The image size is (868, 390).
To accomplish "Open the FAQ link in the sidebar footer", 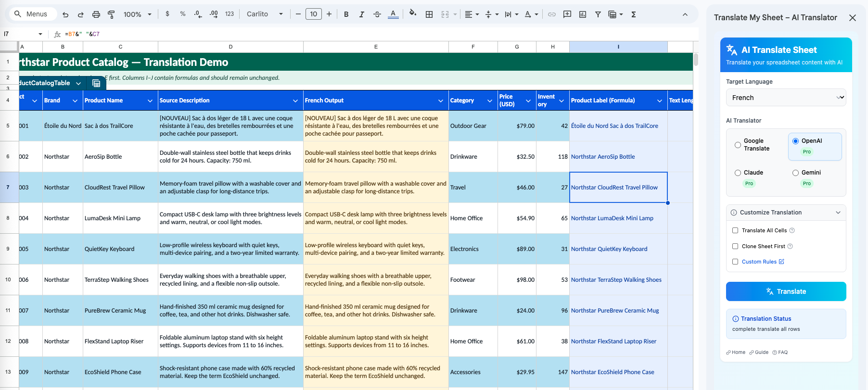I will (780, 352).
